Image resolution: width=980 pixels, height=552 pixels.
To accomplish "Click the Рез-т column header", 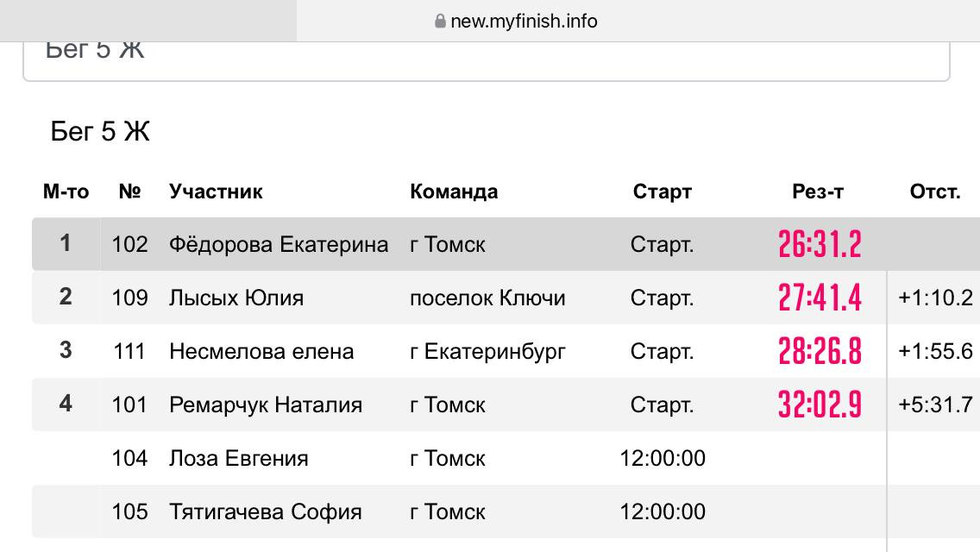I will (x=818, y=191).
